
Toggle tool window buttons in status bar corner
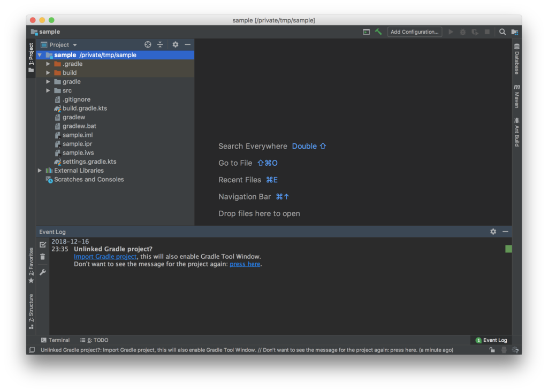pyautogui.click(x=32, y=350)
